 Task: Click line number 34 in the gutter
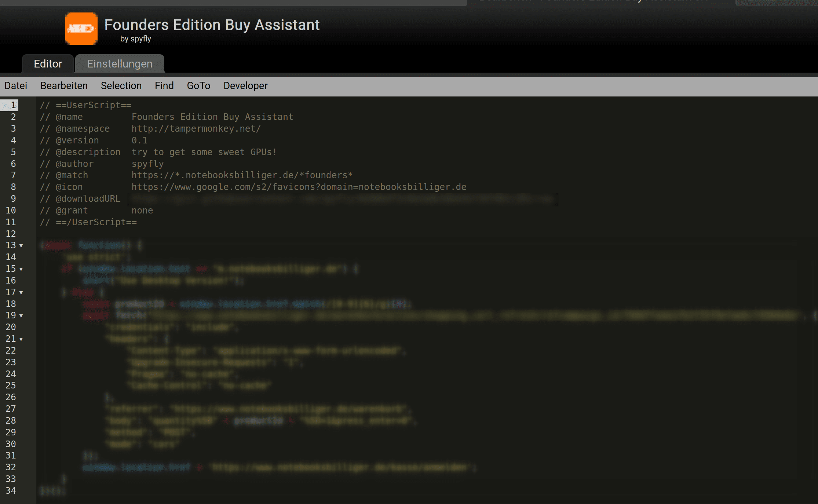click(11, 491)
